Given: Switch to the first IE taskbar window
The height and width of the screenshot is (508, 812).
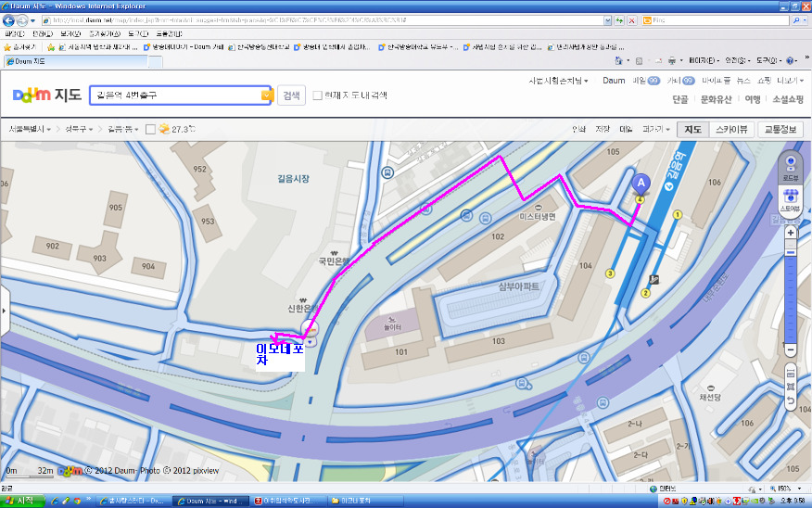Looking at the screenshot, I should pos(133,501).
